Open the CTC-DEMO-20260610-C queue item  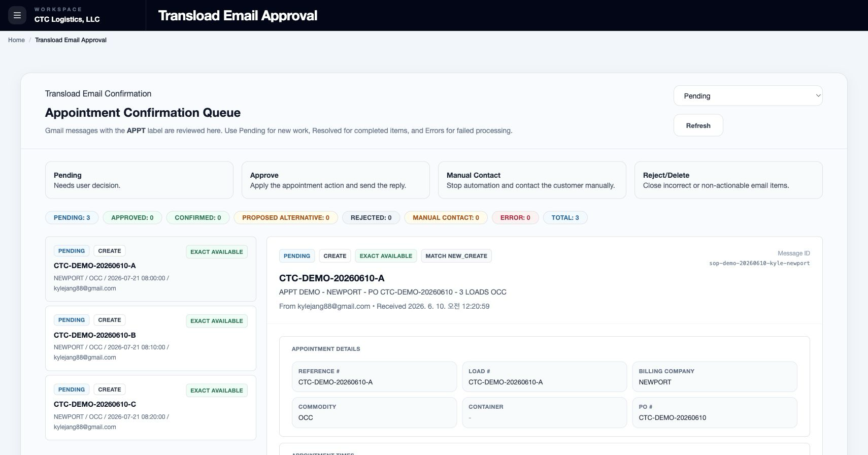click(x=151, y=408)
